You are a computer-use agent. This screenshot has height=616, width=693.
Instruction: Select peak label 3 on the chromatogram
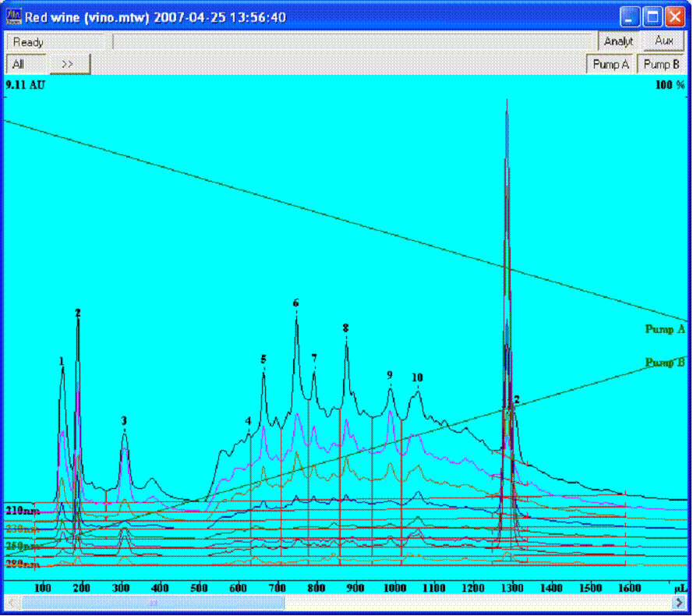pos(124,420)
